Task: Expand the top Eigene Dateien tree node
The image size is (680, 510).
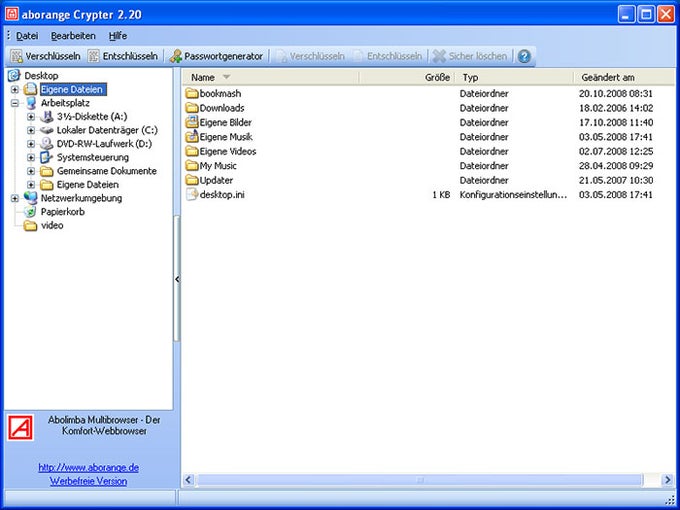Action: point(15,90)
